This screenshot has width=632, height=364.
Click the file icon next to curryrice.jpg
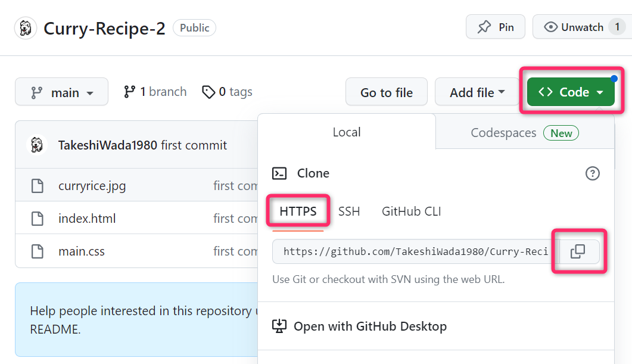(38, 186)
